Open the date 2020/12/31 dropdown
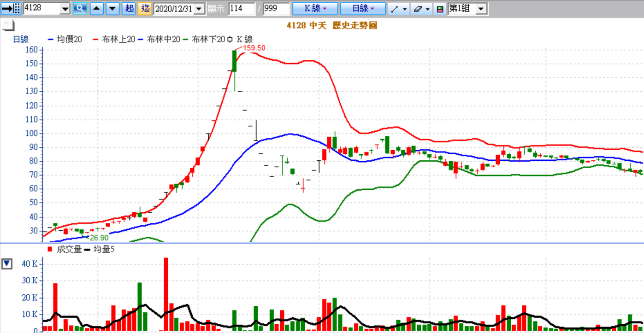This screenshot has width=644, height=333. [200, 9]
